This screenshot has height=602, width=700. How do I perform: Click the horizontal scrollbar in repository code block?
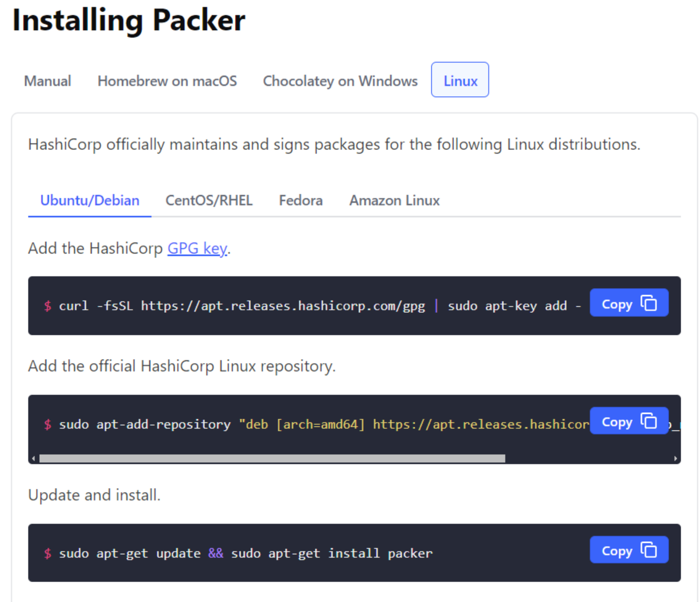pos(272,458)
